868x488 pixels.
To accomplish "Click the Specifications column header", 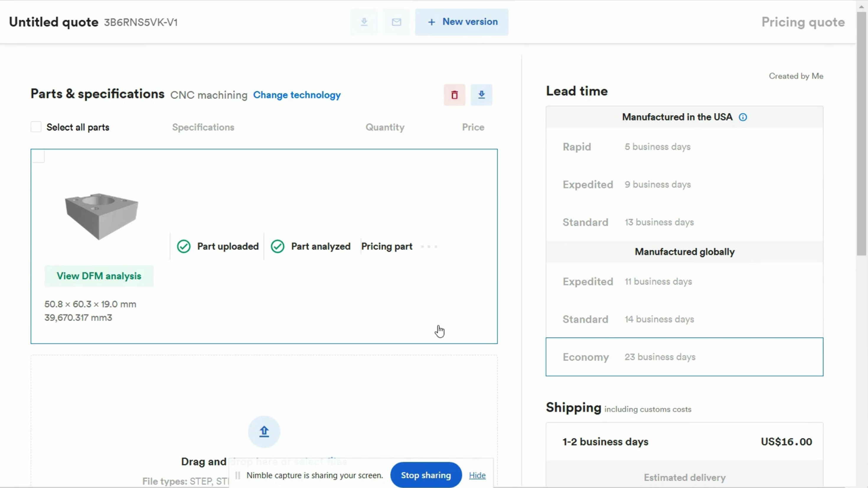I will (203, 127).
